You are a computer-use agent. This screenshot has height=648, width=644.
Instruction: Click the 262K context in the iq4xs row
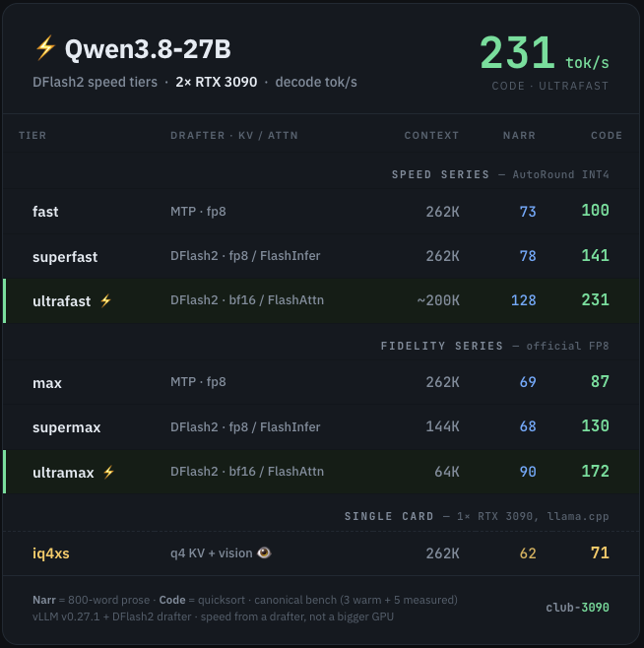442,553
